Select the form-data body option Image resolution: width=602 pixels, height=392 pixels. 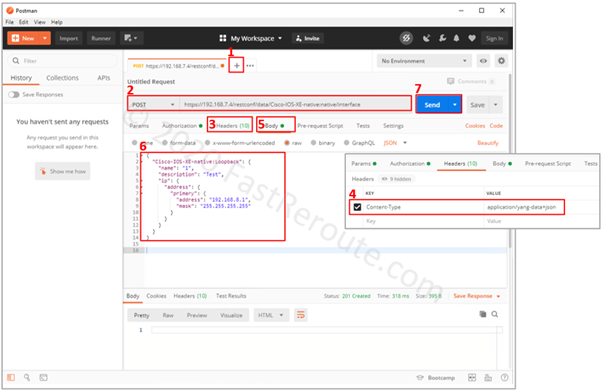click(164, 143)
